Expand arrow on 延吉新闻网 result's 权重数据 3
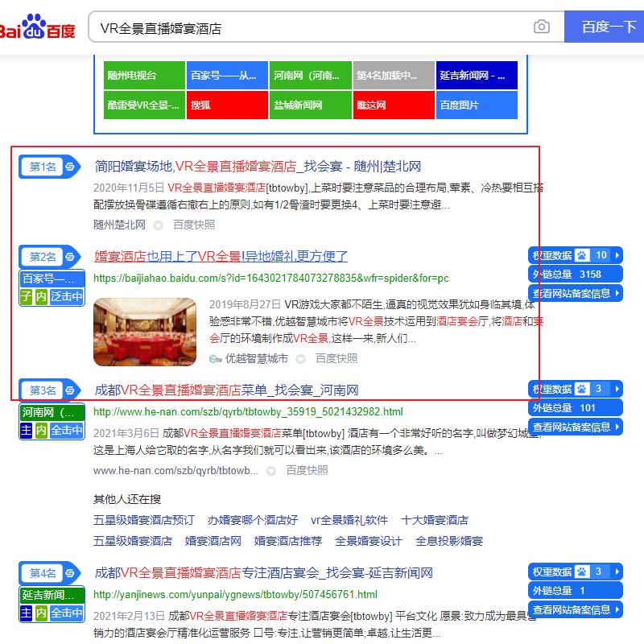The height and width of the screenshot is (644, 644). point(617,572)
